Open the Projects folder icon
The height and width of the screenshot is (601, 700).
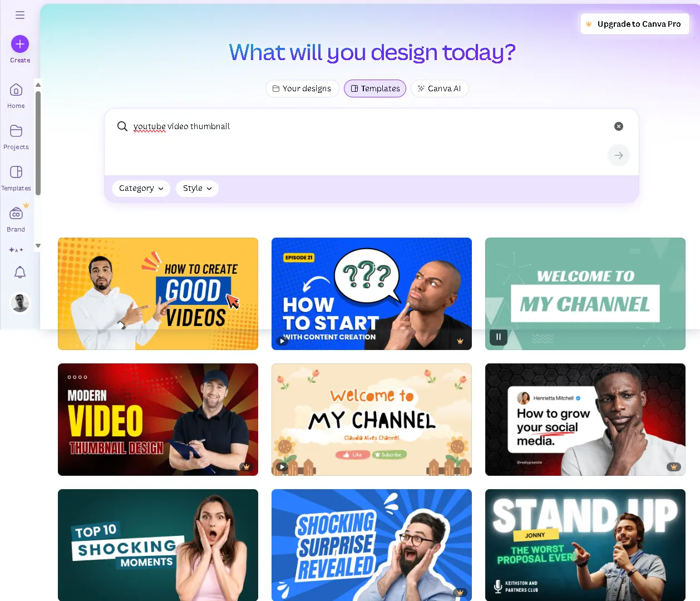pyautogui.click(x=16, y=137)
